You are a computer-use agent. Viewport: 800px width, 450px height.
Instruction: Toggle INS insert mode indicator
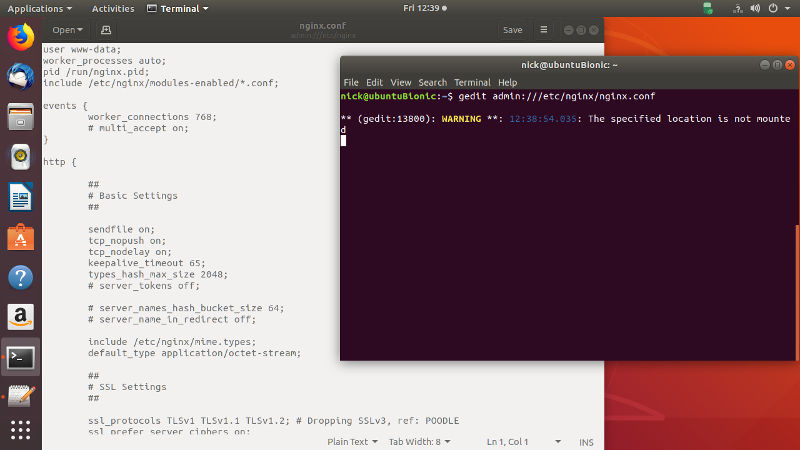[x=586, y=442]
